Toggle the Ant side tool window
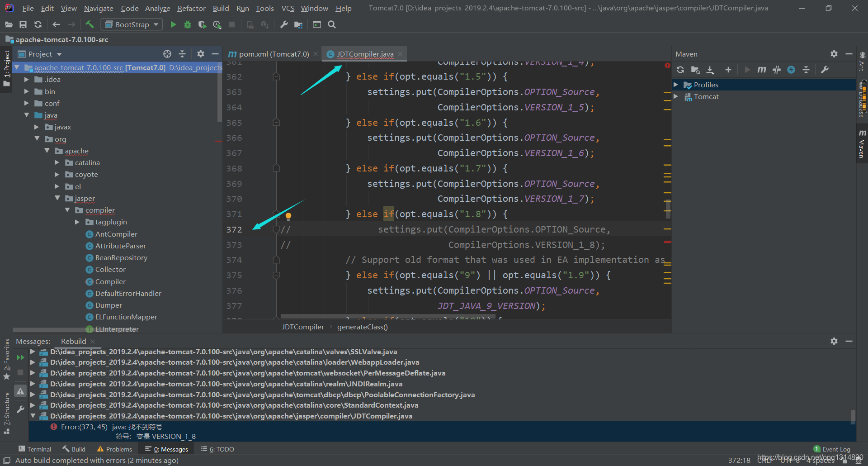 862,61
